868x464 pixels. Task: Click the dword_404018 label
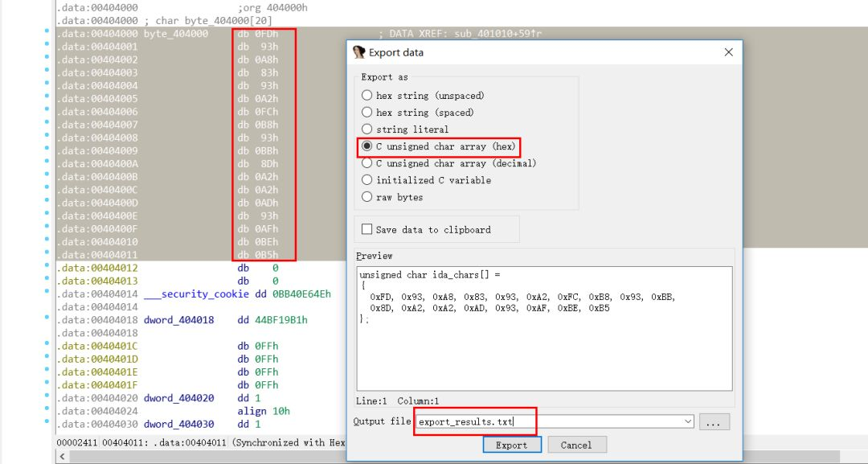[178, 320]
